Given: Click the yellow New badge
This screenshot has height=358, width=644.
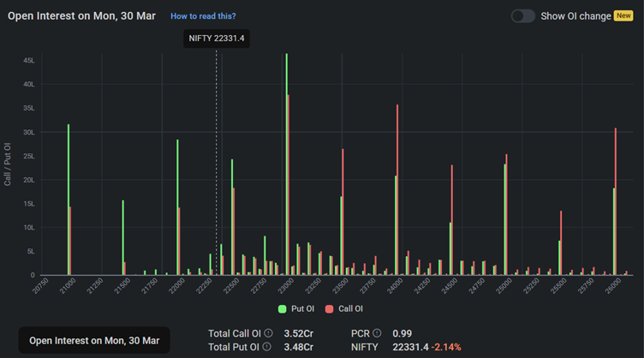Looking at the screenshot, I should tap(623, 16).
